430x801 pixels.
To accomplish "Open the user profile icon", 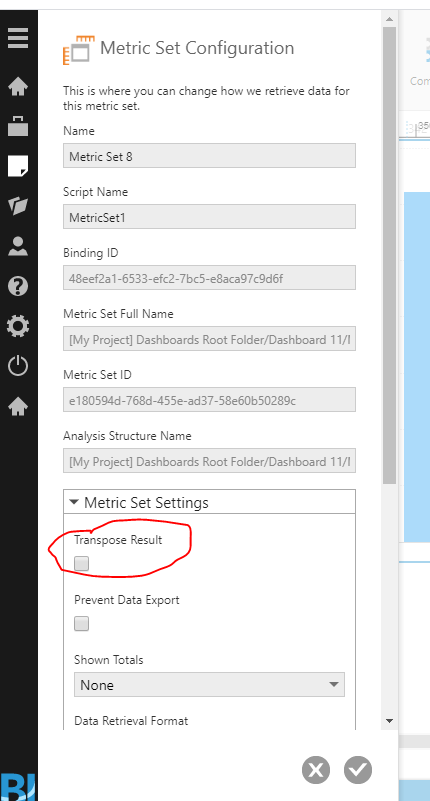I will click(18, 246).
